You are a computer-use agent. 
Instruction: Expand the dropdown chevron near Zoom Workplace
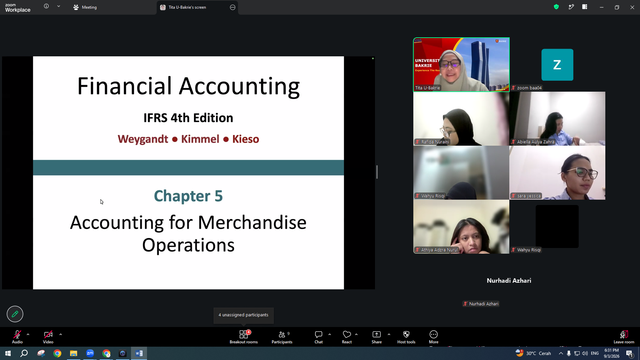coord(58,7)
